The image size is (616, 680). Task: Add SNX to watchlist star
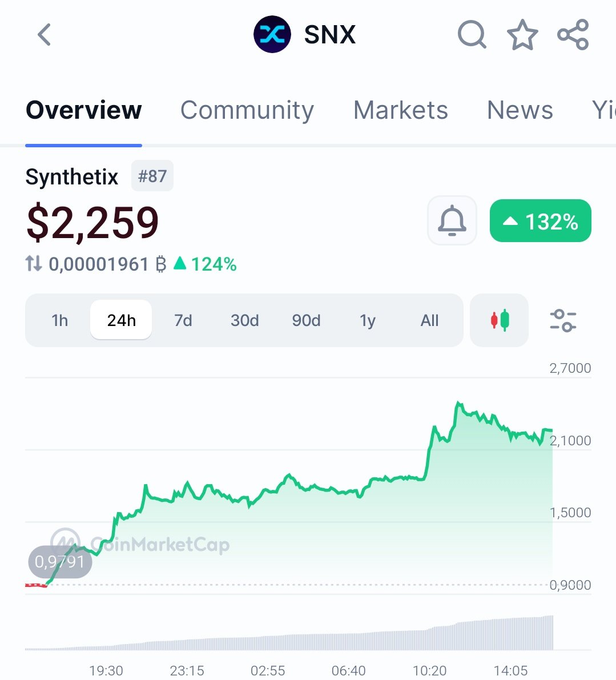click(x=522, y=35)
